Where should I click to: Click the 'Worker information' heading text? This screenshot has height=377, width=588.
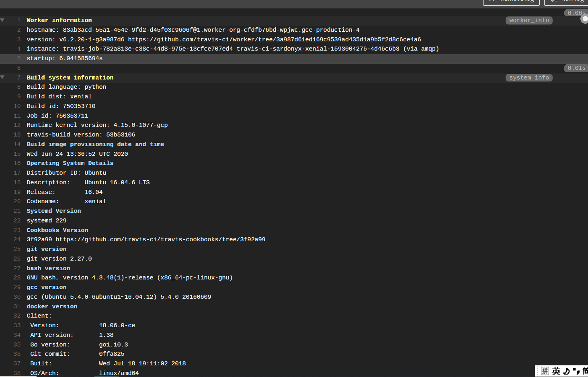[x=59, y=20]
